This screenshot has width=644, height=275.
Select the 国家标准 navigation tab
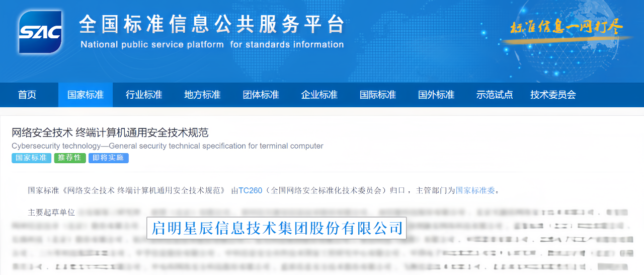86,95
